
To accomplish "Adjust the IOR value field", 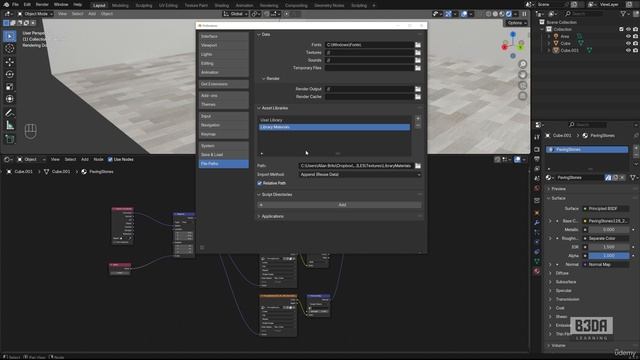I will (x=609, y=247).
